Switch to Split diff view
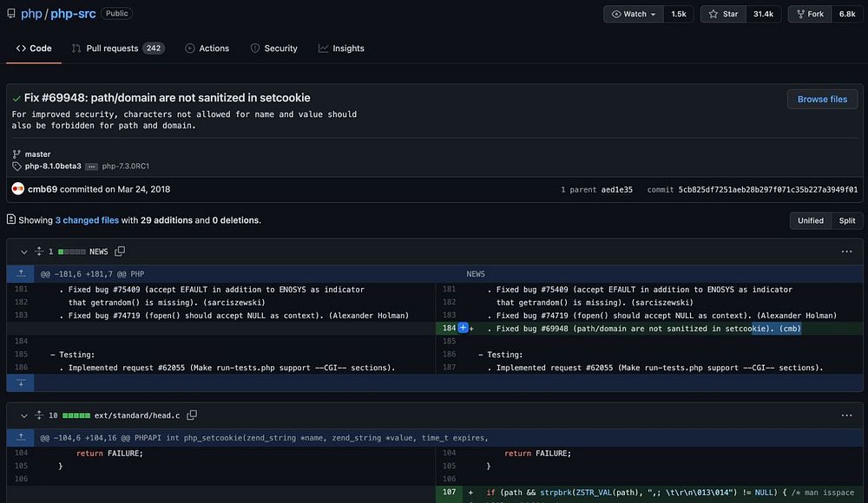Image resolution: width=868 pixels, height=503 pixels. pos(846,220)
